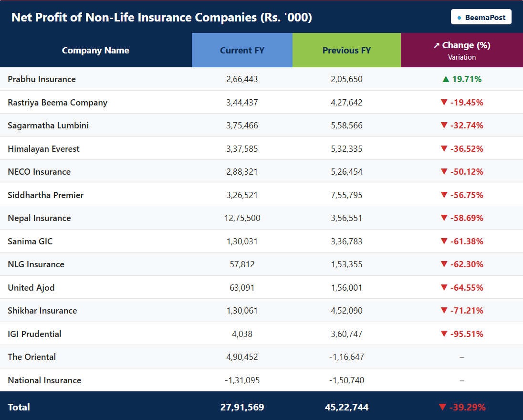Click the table title heading text
Viewport: 523px width, 420px height.
162,17
